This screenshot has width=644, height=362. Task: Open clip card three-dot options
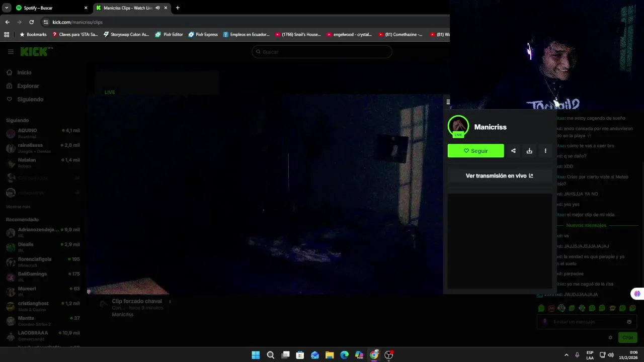170,302
